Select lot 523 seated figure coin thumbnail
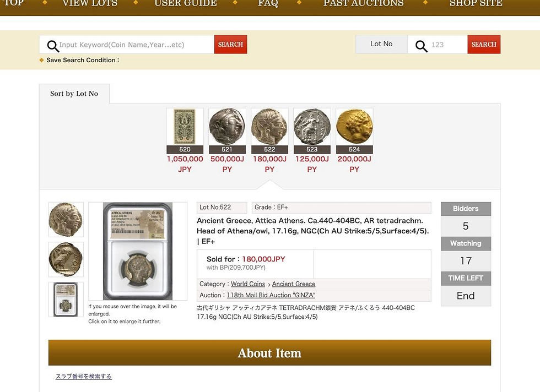Viewport: 540px width, 392px height. (312, 127)
